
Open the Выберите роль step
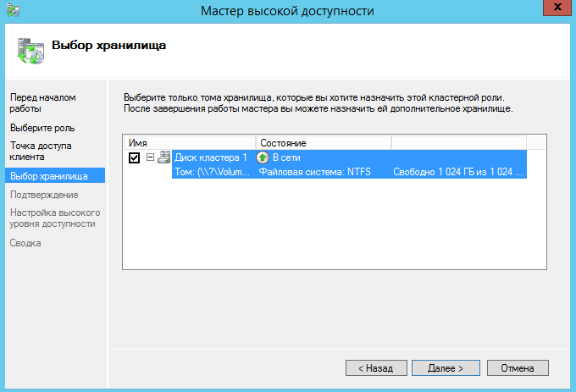[42, 128]
